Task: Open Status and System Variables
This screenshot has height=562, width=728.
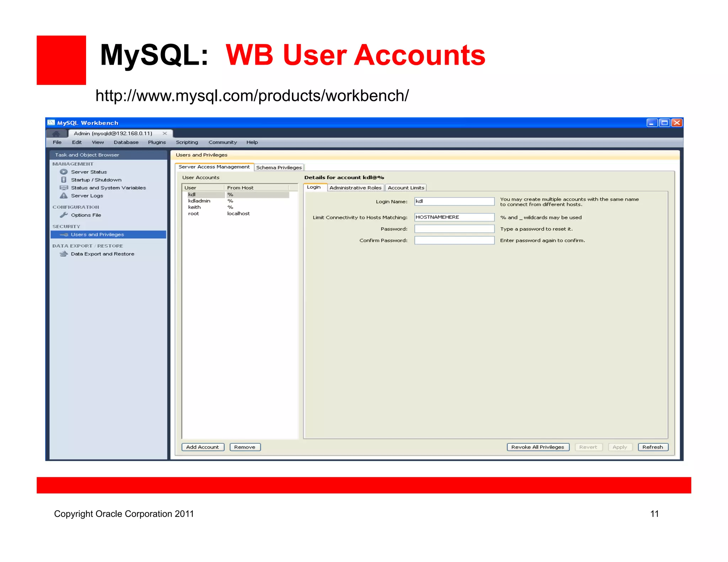Action: tap(108, 188)
